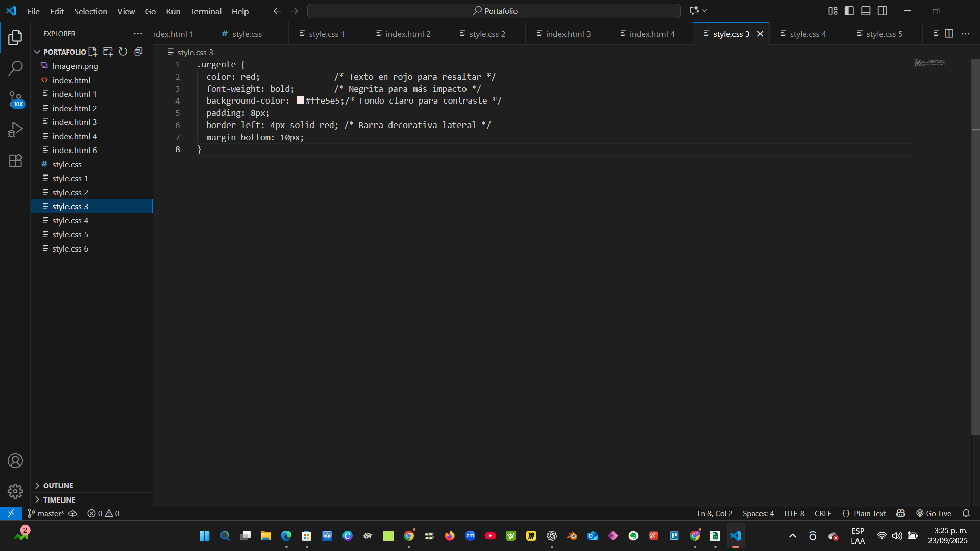The width and height of the screenshot is (980, 551).
Task: Create a new file in Portafolio
Action: pos(93,52)
